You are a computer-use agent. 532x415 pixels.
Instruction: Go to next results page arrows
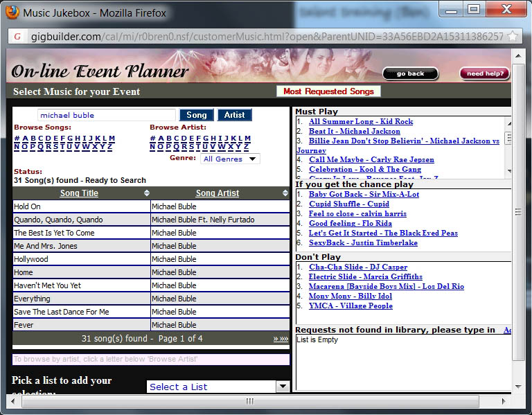point(281,339)
